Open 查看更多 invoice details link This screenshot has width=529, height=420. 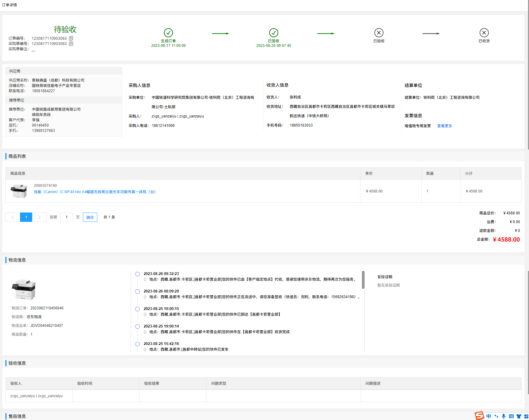[x=445, y=126]
